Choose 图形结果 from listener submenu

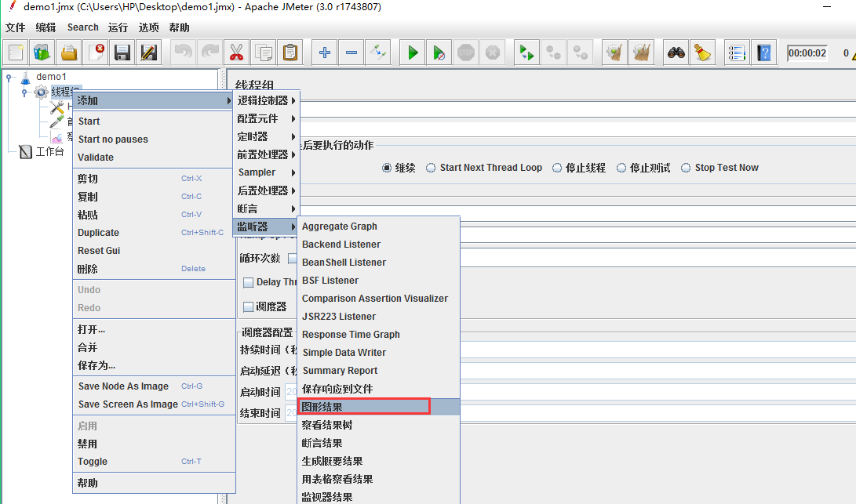(379, 407)
